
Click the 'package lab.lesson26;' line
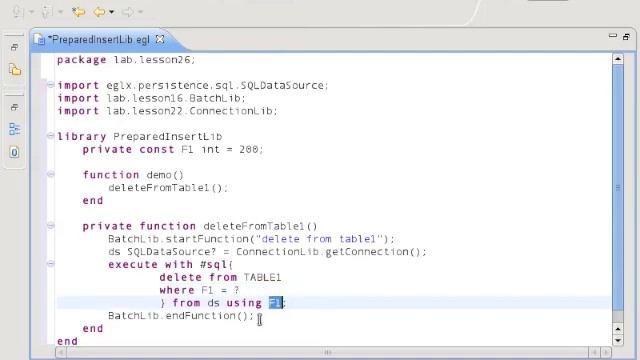[x=126, y=60]
